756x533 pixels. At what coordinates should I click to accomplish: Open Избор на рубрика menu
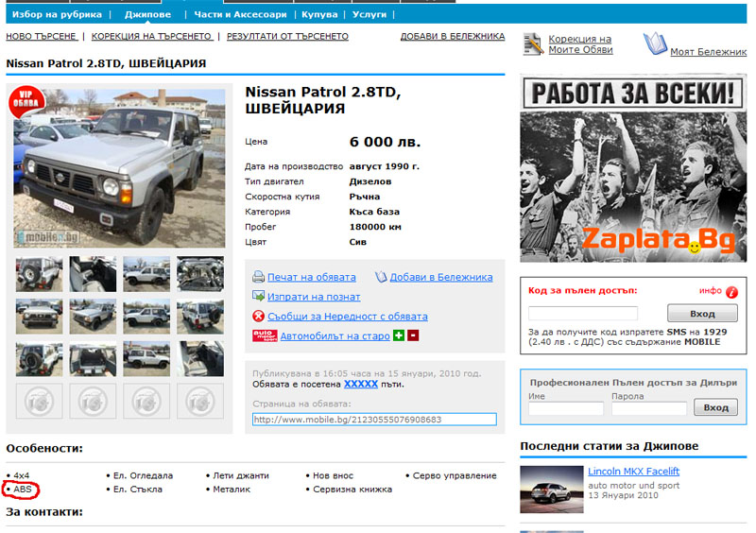click(x=57, y=14)
